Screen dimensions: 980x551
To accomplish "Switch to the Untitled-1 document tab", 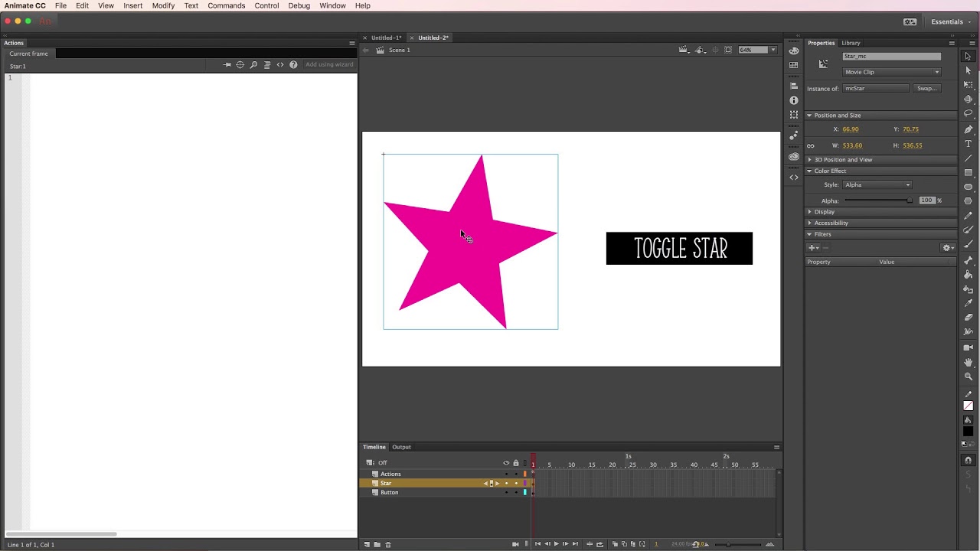I will pyautogui.click(x=386, y=37).
